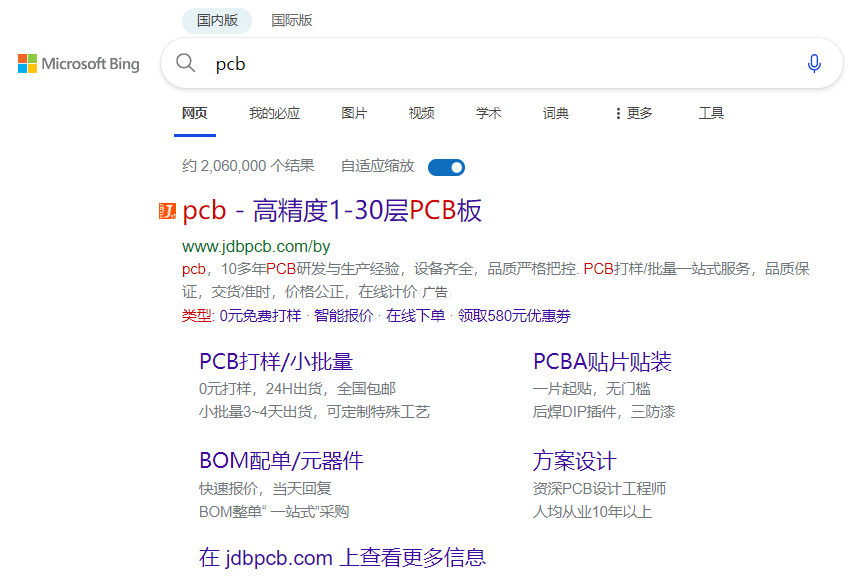Open the 词典 search tab
Image resolution: width=863 pixels, height=582 pixels.
pyautogui.click(x=555, y=113)
